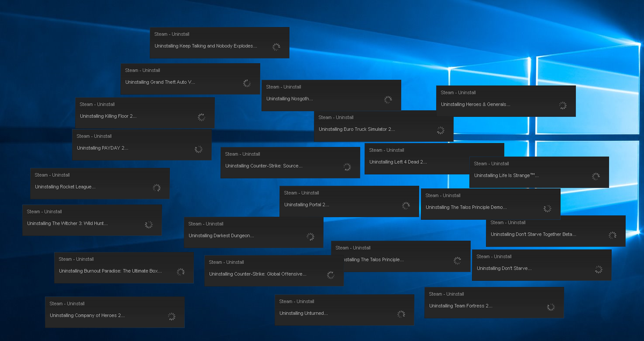Click "Steam - Uninstall" title of Left 4 Dead 2 dialog
The image size is (644, 341).
point(386,150)
